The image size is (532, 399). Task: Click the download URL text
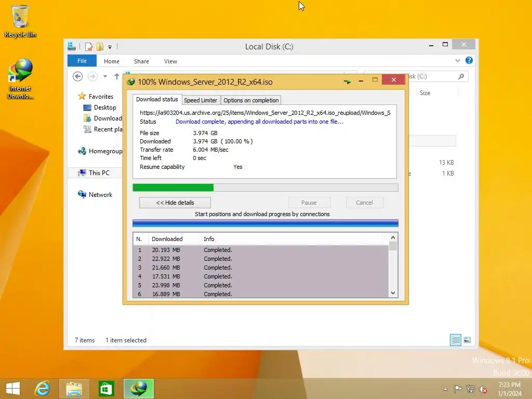coord(265,113)
